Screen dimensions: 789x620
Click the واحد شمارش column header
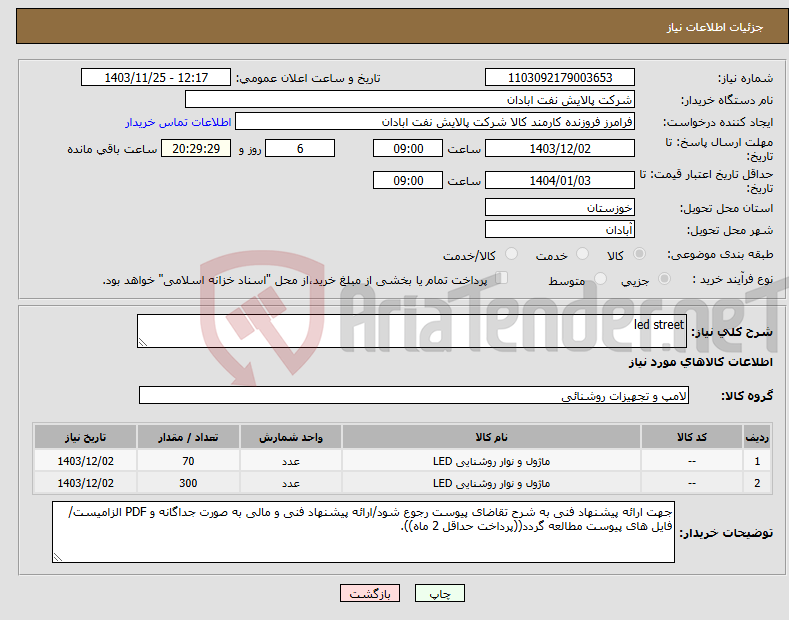pos(291,437)
